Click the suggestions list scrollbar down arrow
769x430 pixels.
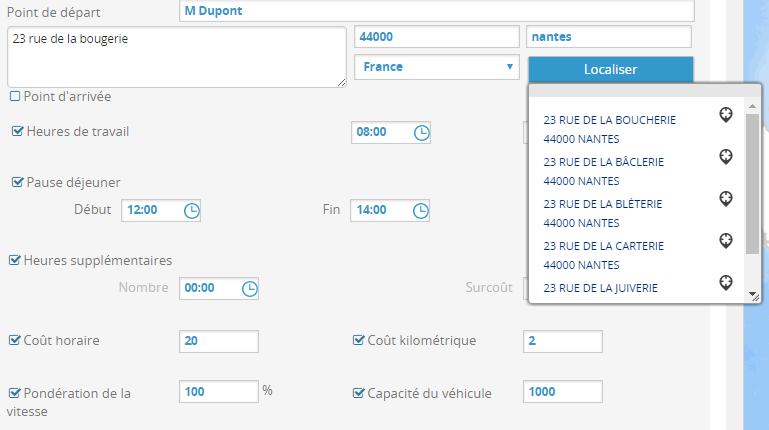click(753, 295)
